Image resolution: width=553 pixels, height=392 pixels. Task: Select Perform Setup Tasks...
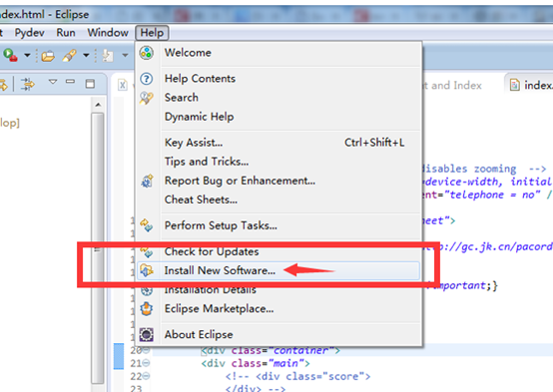(x=278, y=225)
